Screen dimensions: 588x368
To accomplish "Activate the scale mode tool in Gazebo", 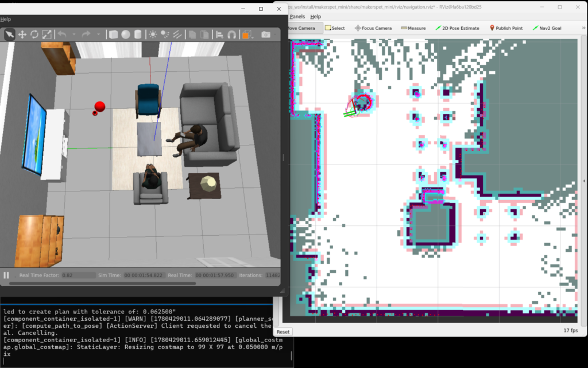I will 47,34.
